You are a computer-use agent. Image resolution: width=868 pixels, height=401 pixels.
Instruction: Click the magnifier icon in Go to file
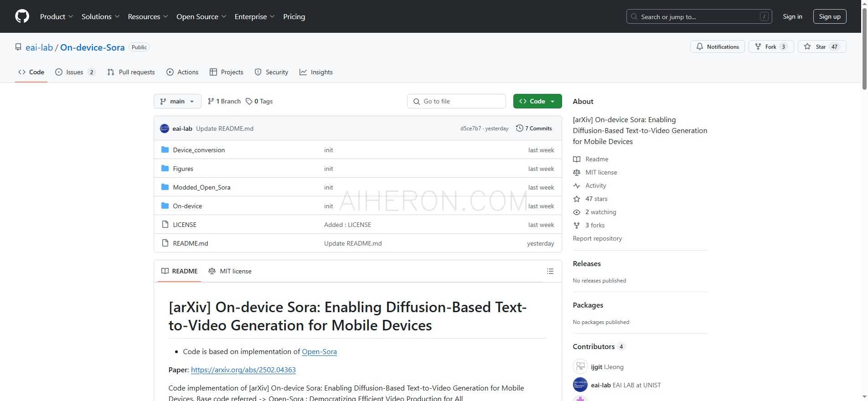coord(416,101)
